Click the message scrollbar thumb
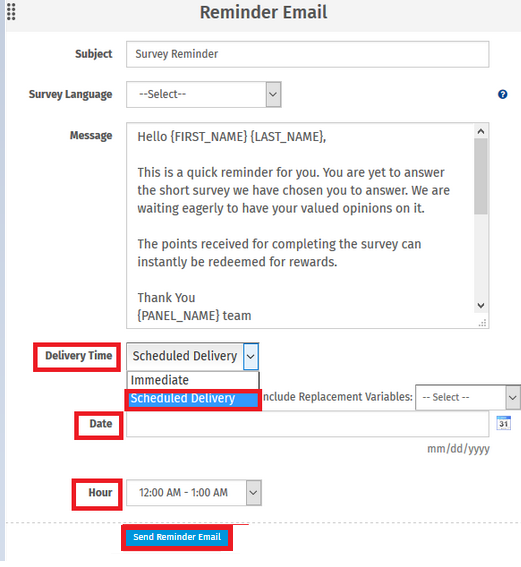This screenshot has height=567, width=521. coord(481,176)
